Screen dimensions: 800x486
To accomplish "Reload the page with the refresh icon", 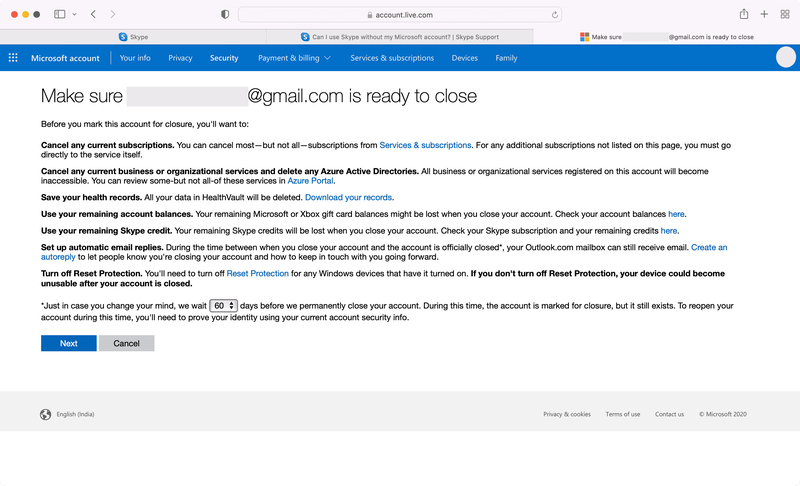I will [555, 15].
